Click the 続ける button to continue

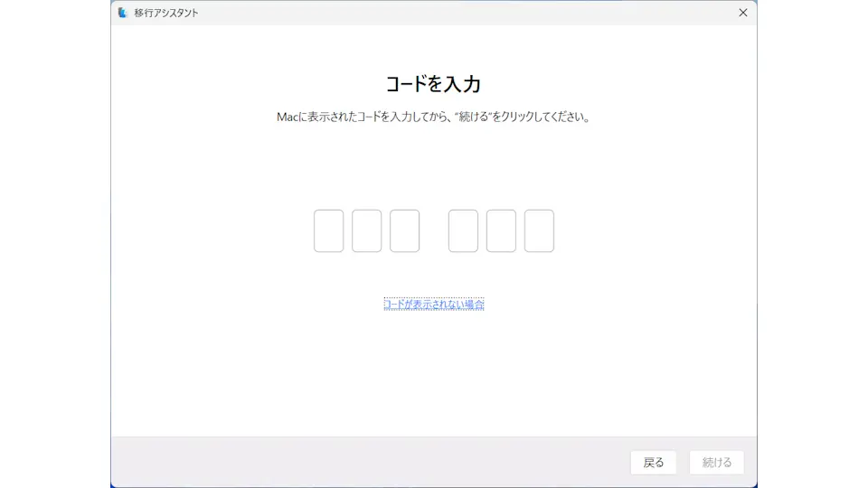click(716, 462)
